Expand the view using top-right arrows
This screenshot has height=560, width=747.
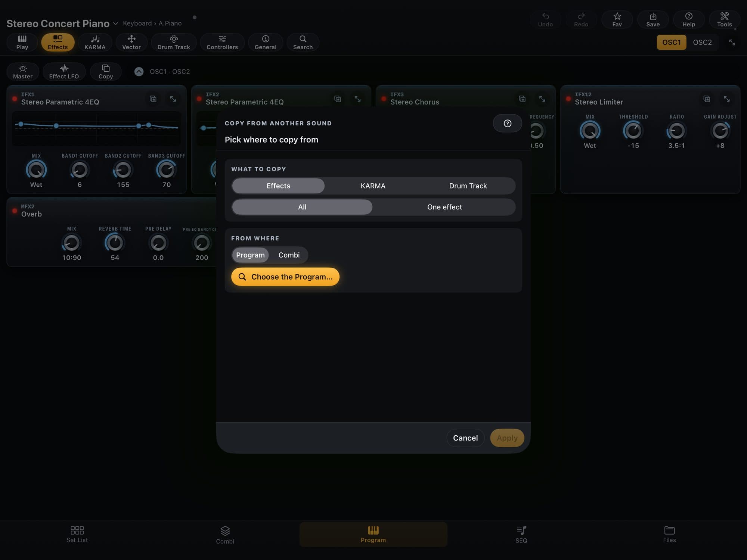tap(732, 43)
